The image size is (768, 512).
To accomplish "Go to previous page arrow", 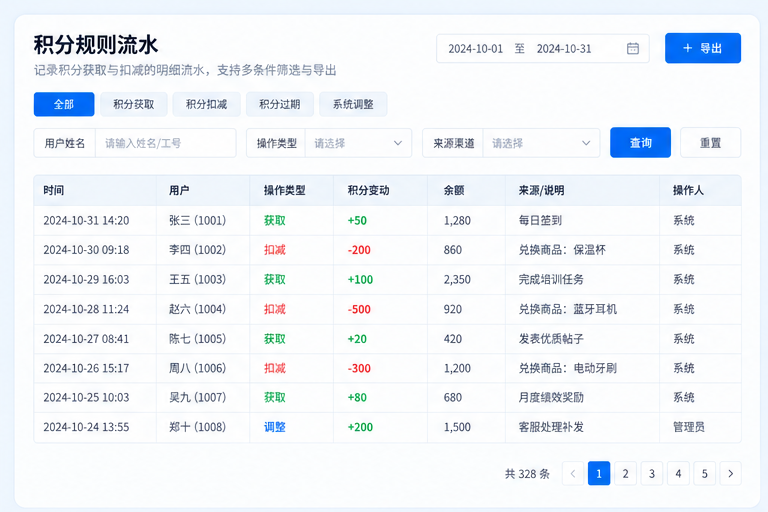I will [573, 473].
